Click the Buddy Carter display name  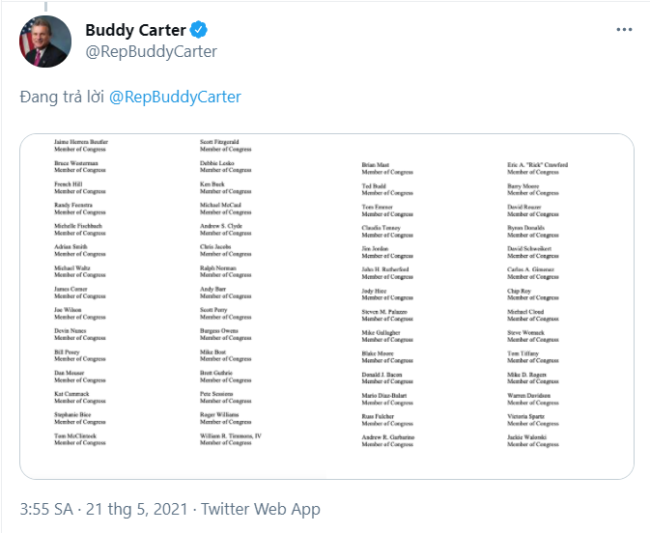pos(136,30)
